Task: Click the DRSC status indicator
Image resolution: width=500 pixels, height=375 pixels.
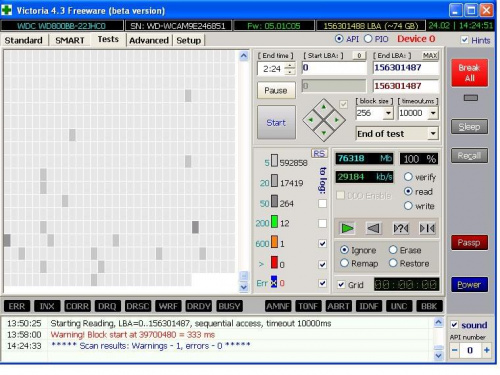Action: [x=138, y=306]
